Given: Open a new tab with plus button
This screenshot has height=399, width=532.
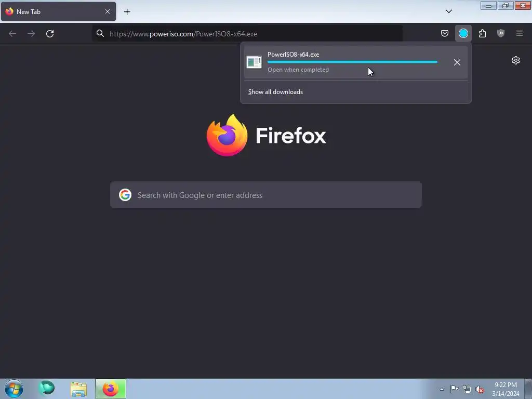Looking at the screenshot, I should [127, 12].
